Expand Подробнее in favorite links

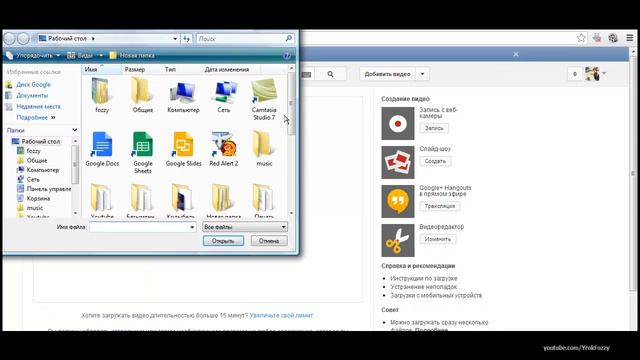(36, 118)
